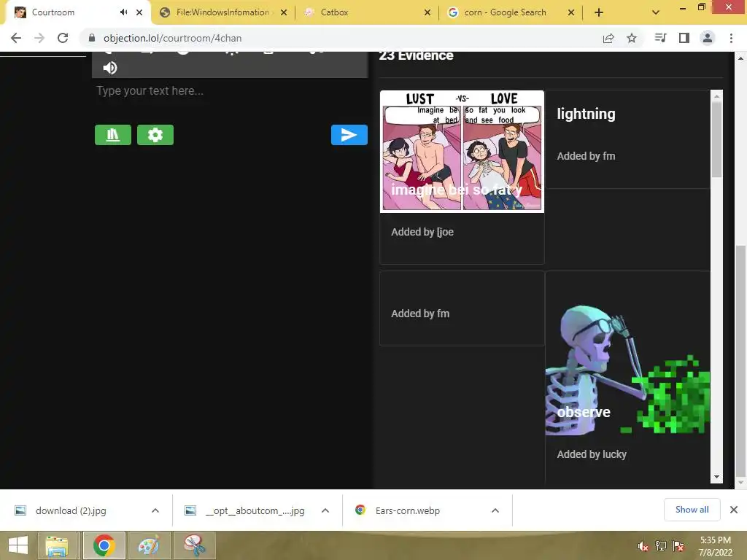Viewport: 747px width, 560px height.
Task: Go forward with the browser forward arrow
Action: click(x=39, y=38)
